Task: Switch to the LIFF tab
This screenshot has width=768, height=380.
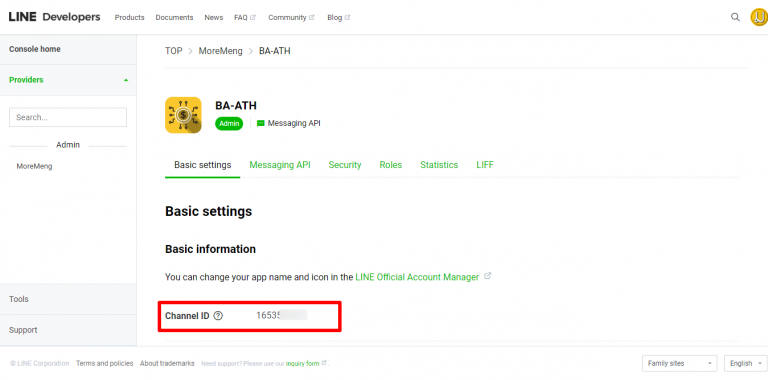Action: pyautogui.click(x=485, y=165)
